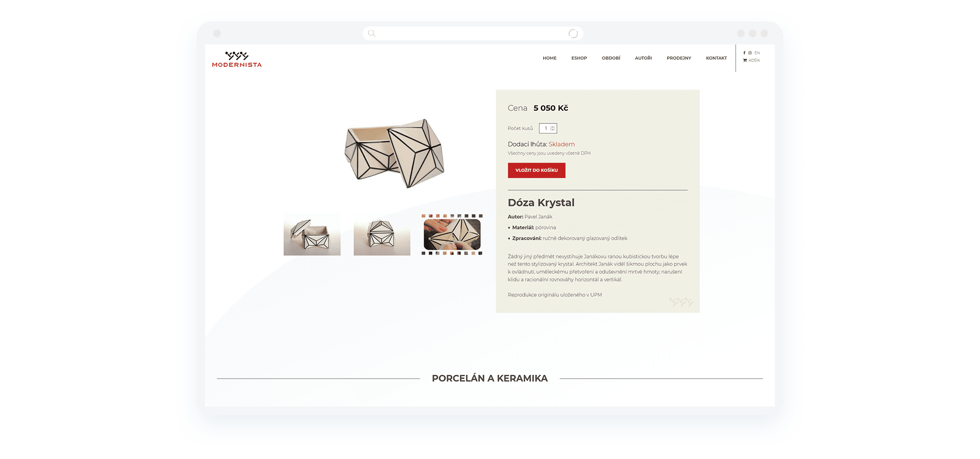Open the HOME menu item
Image resolution: width=980 pixels, height=459 pixels.
tap(550, 58)
